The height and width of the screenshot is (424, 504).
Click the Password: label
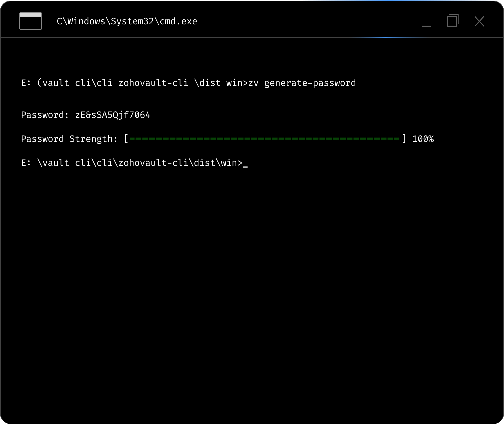45,115
